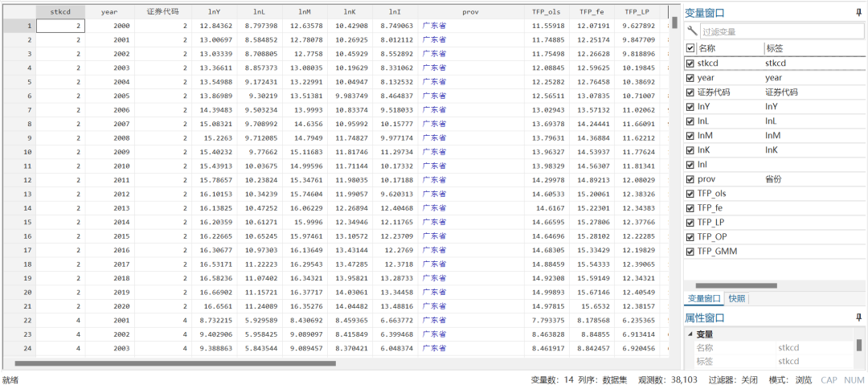Select the lnM column header
Image resolution: width=868 pixels, height=385 pixels.
(305, 11)
